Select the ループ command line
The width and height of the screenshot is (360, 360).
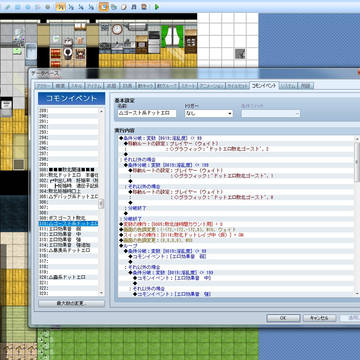pyautogui.click(x=236, y=246)
